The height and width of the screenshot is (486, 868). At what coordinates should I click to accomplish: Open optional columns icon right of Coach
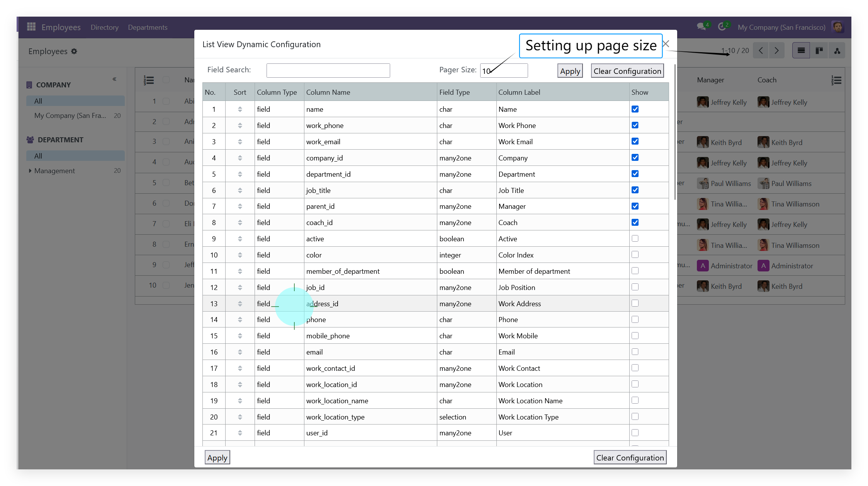836,80
